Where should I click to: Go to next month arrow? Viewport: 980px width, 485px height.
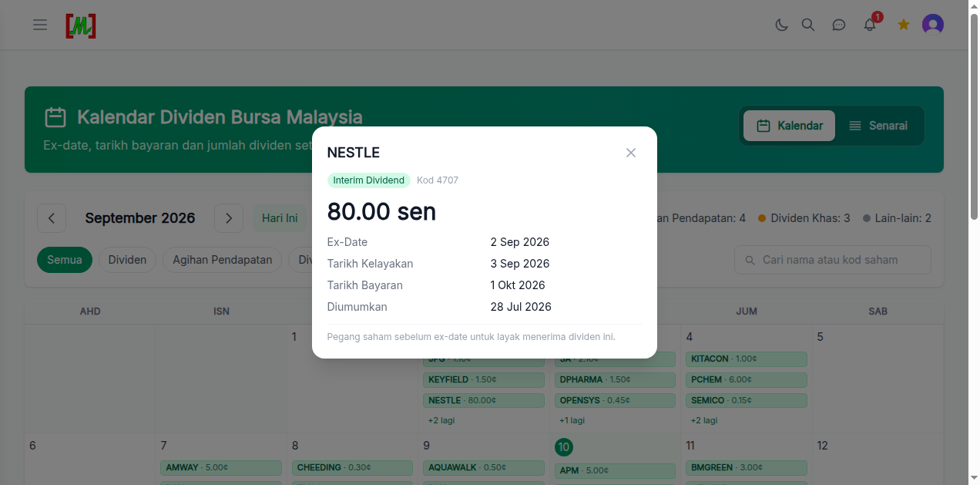pos(229,218)
